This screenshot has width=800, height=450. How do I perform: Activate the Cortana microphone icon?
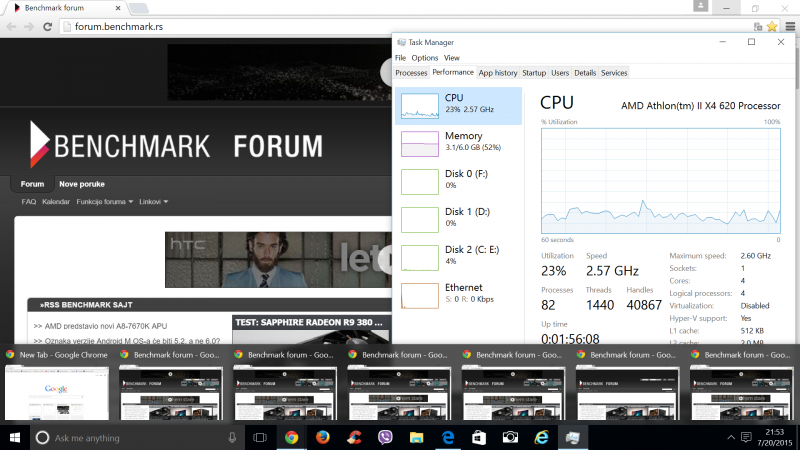[232, 438]
